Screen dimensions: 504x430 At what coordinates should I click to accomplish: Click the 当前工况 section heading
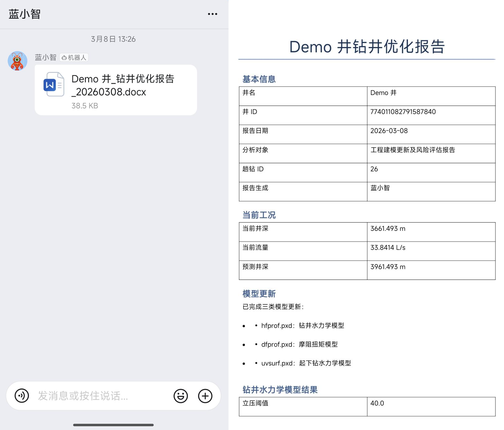[x=258, y=215]
